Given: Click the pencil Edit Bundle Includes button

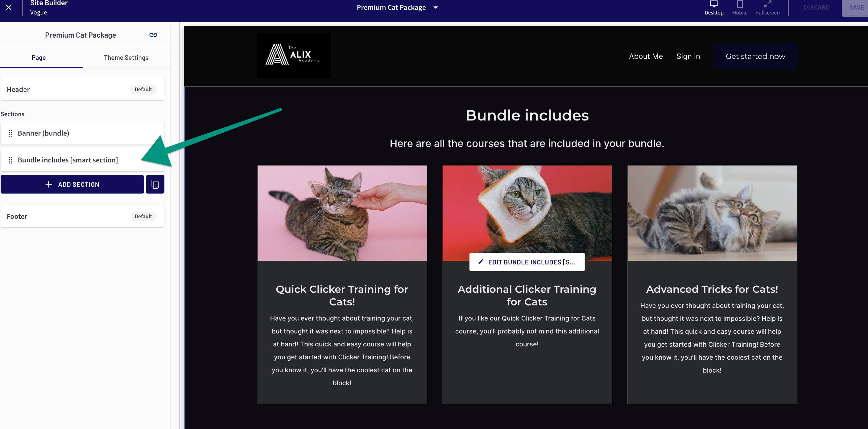Looking at the screenshot, I should click(527, 262).
